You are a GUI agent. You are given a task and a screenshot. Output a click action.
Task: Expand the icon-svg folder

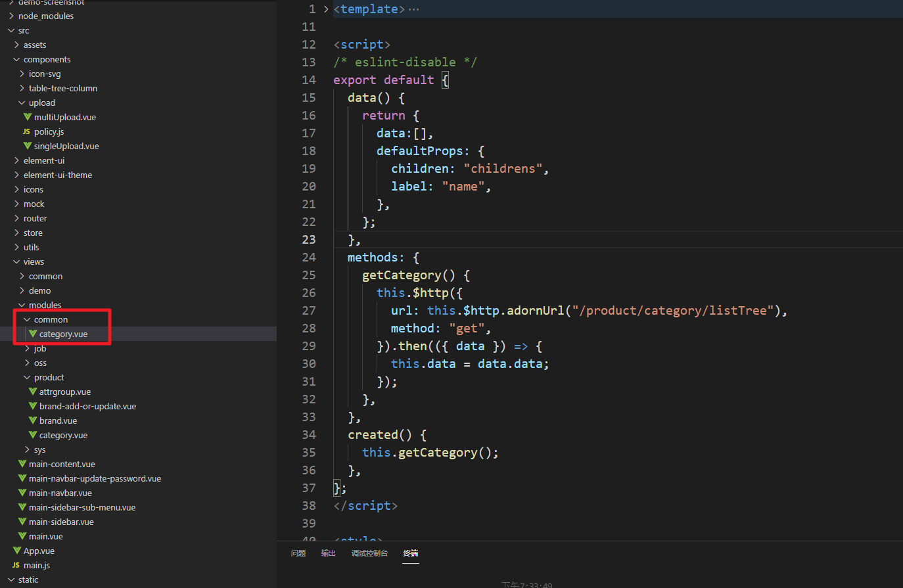click(x=22, y=74)
